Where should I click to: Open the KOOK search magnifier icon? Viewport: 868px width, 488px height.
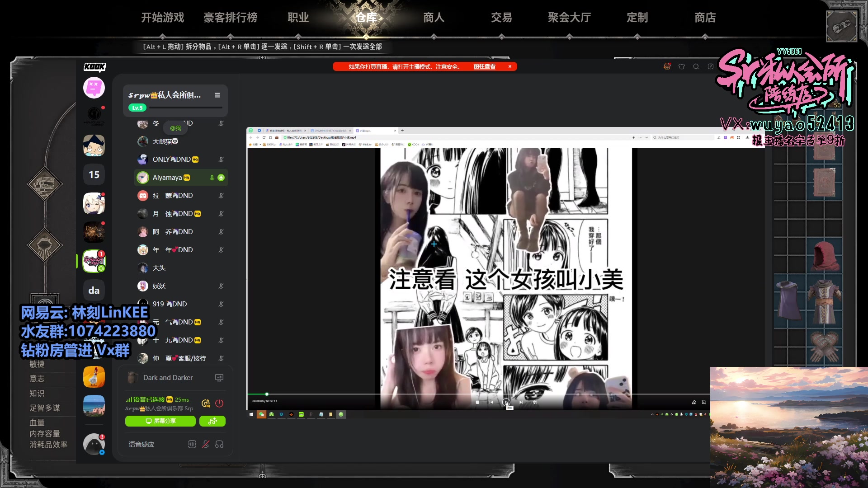[x=696, y=66]
